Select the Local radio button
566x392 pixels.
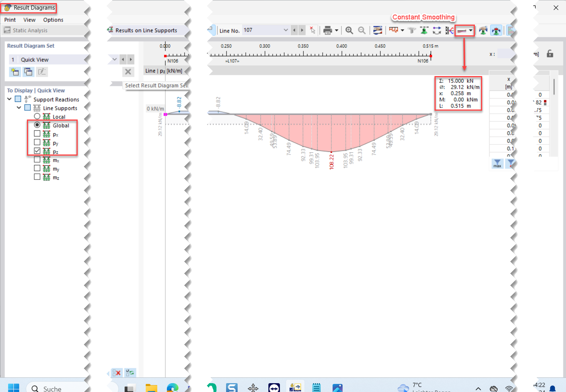coord(37,116)
